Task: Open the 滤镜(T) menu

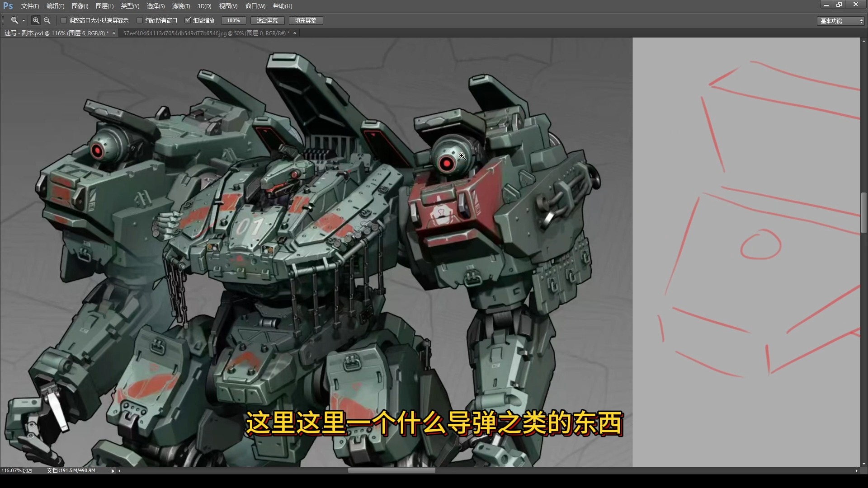Action: [181, 6]
